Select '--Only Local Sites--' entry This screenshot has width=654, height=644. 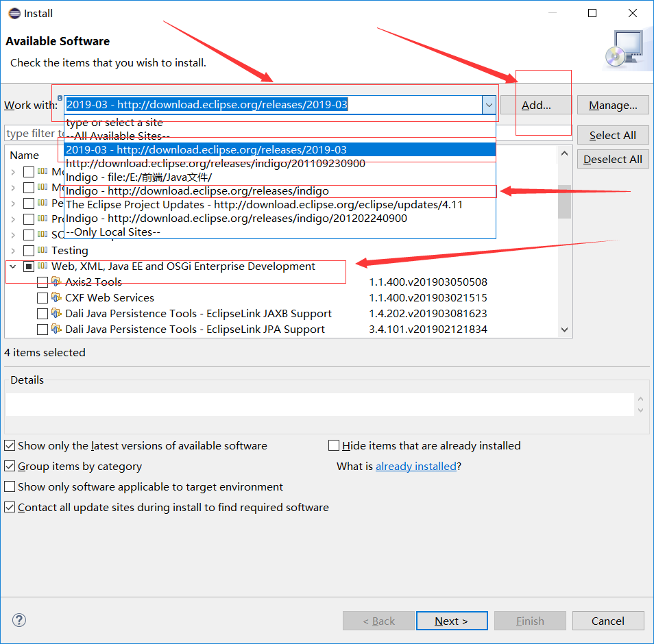click(280, 232)
